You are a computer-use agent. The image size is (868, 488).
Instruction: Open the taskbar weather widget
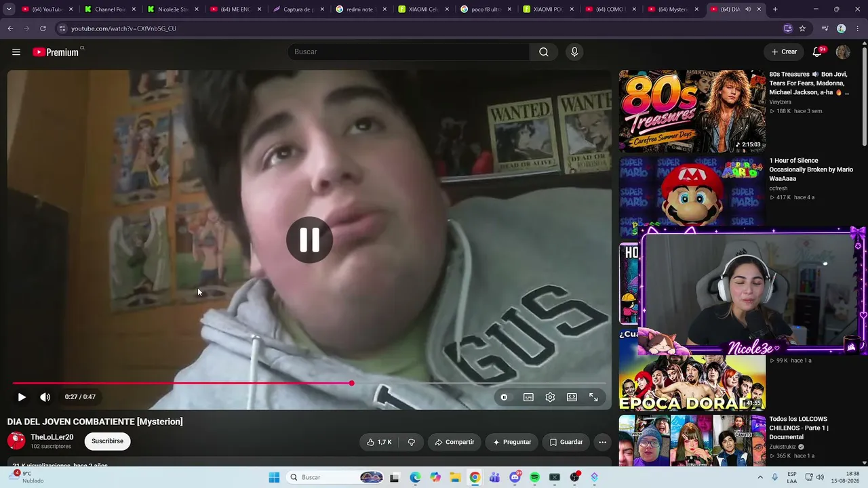pos(27,477)
